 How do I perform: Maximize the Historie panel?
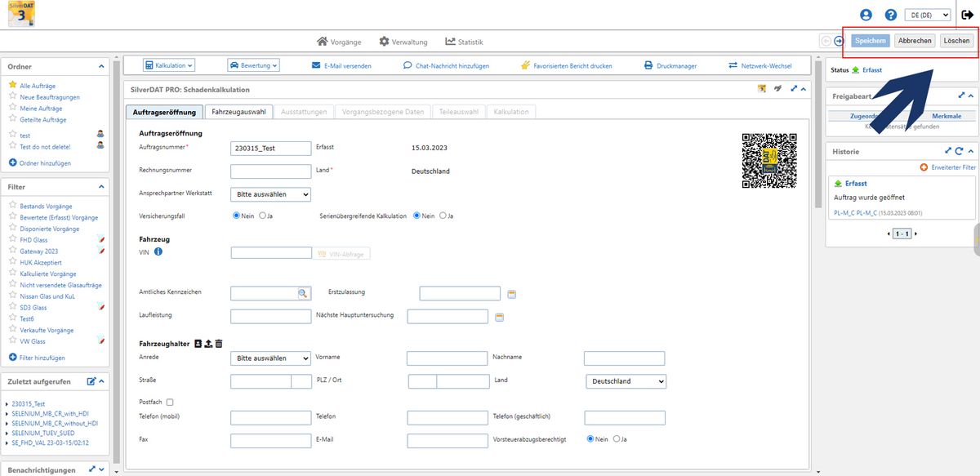point(947,151)
